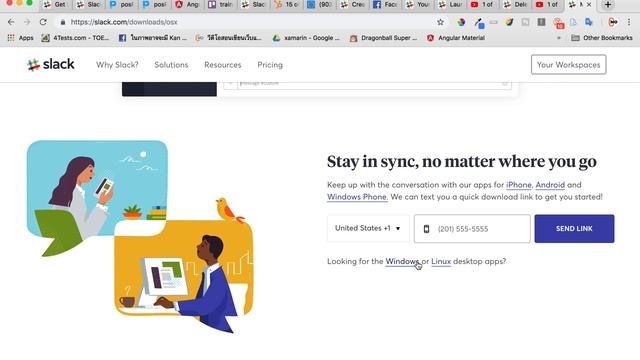The height and width of the screenshot is (360, 640).
Task: Switch to the "You" Slack tab
Action: [418, 4]
